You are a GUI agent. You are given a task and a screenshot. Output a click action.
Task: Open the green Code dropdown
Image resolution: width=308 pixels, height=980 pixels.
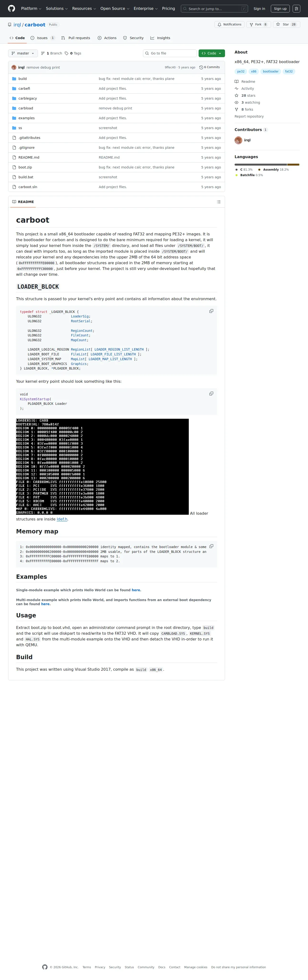coord(211,53)
